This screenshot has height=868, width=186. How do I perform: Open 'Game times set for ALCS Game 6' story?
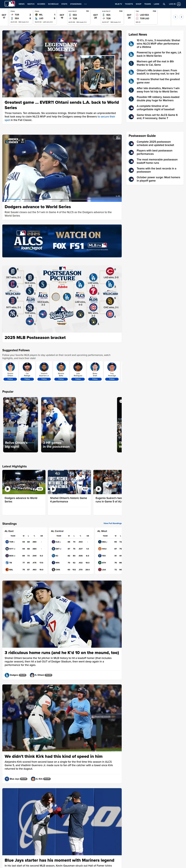click(157, 117)
